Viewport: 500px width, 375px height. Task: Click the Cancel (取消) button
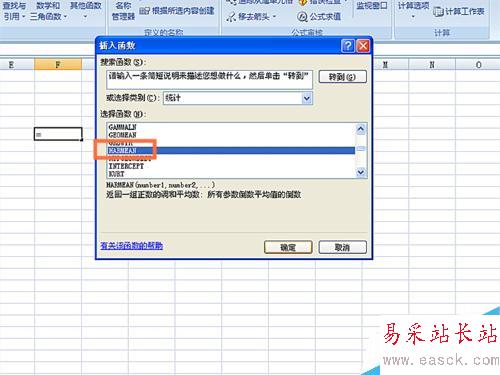(343, 247)
